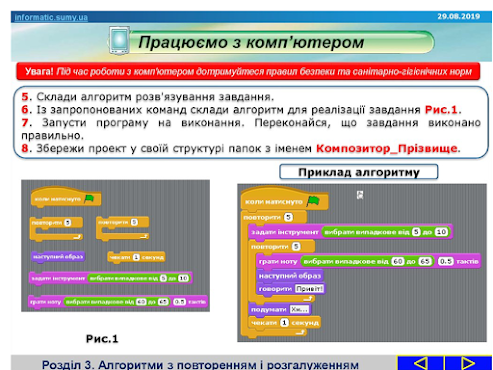Click the inner 'повторити' count 5 in the example
Screen dimensions: 493x370
tap(296, 247)
